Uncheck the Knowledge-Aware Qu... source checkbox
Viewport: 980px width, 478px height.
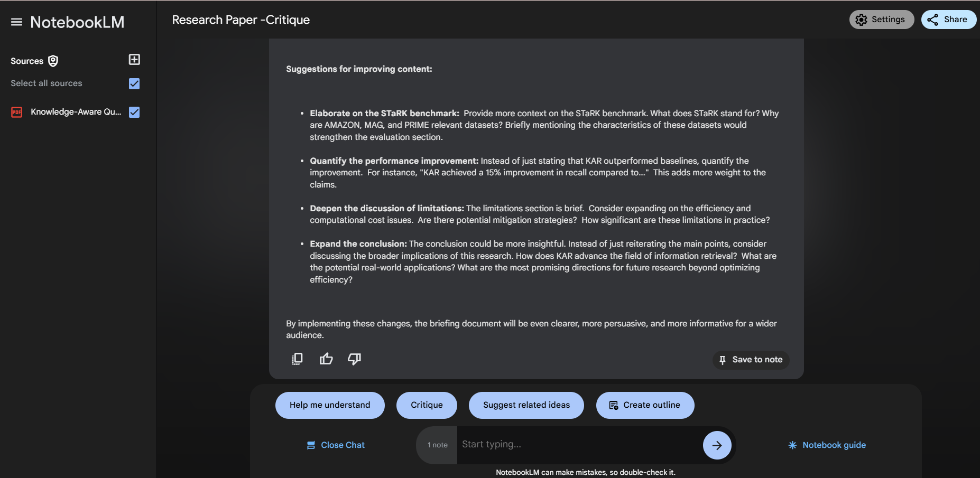pyautogui.click(x=134, y=112)
